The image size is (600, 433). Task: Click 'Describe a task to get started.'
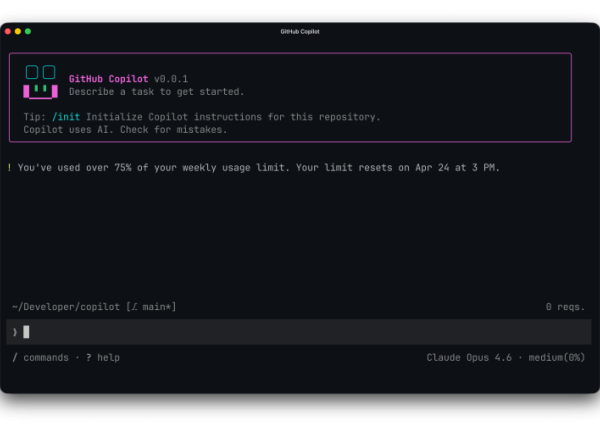pyautogui.click(x=157, y=92)
